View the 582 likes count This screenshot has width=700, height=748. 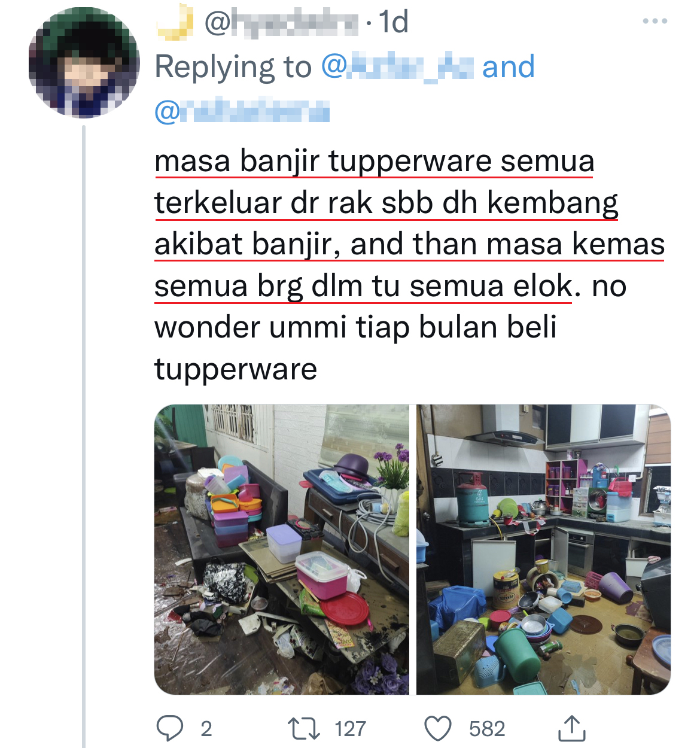coord(487,729)
